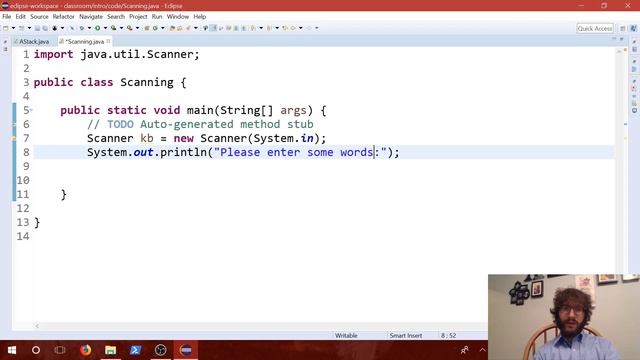640x360 pixels.
Task: Click the Back navigation arrow icon
Action: 293,28
